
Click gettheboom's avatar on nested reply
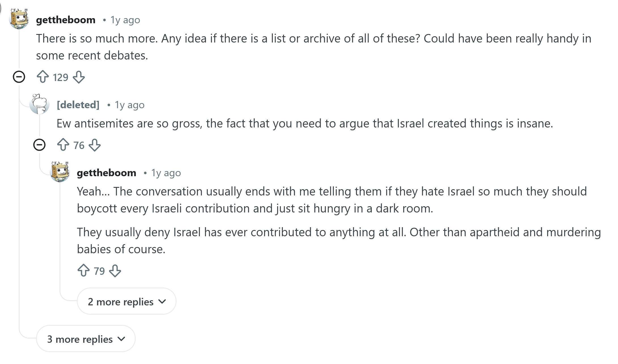point(60,172)
